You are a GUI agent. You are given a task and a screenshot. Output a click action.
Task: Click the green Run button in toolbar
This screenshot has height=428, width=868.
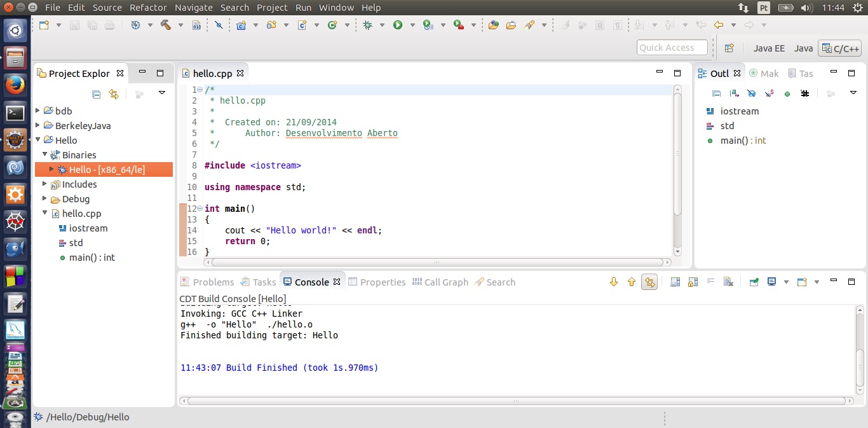(398, 25)
